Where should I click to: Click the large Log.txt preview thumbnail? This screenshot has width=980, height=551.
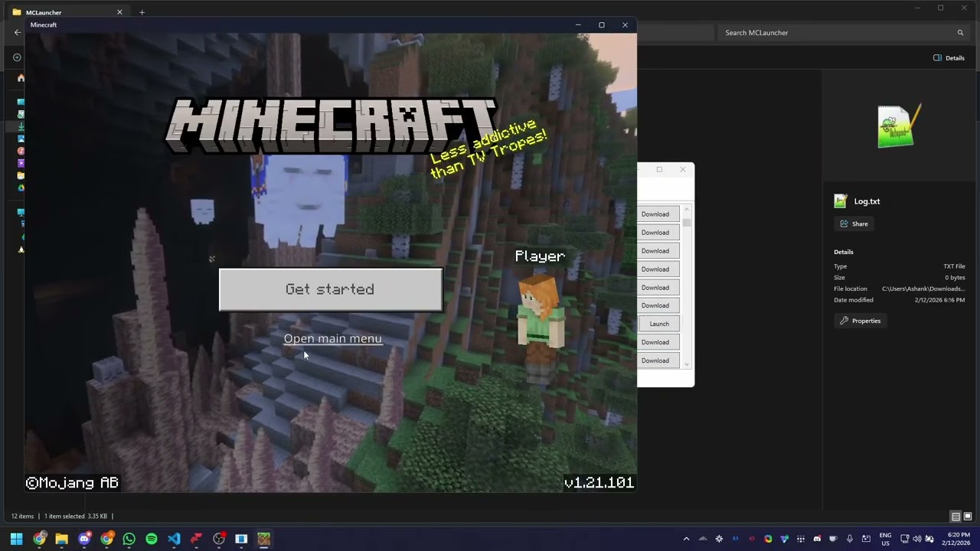899,126
